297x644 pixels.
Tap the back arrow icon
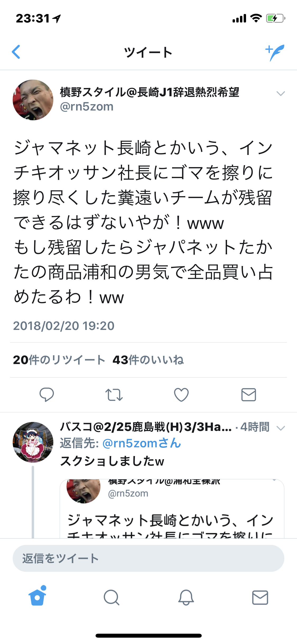[16, 52]
